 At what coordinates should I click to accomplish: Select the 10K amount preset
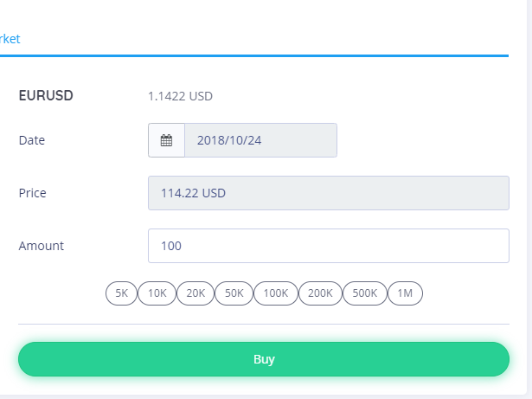[157, 293]
